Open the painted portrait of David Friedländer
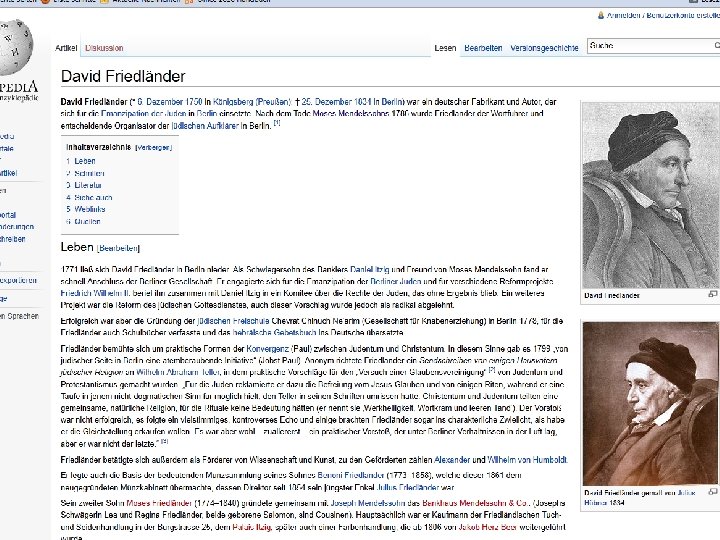 pyautogui.click(x=650, y=403)
